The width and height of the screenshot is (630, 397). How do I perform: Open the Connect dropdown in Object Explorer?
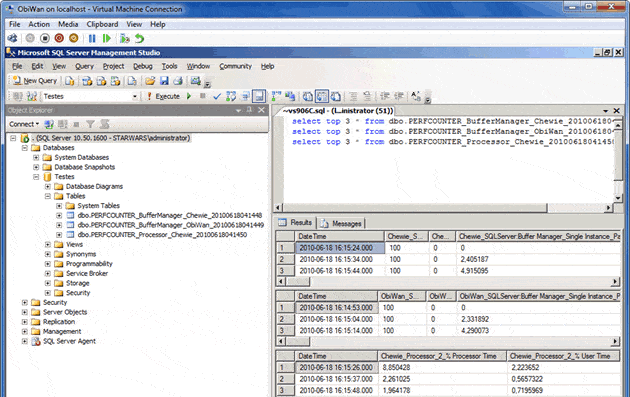click(24, 124)
